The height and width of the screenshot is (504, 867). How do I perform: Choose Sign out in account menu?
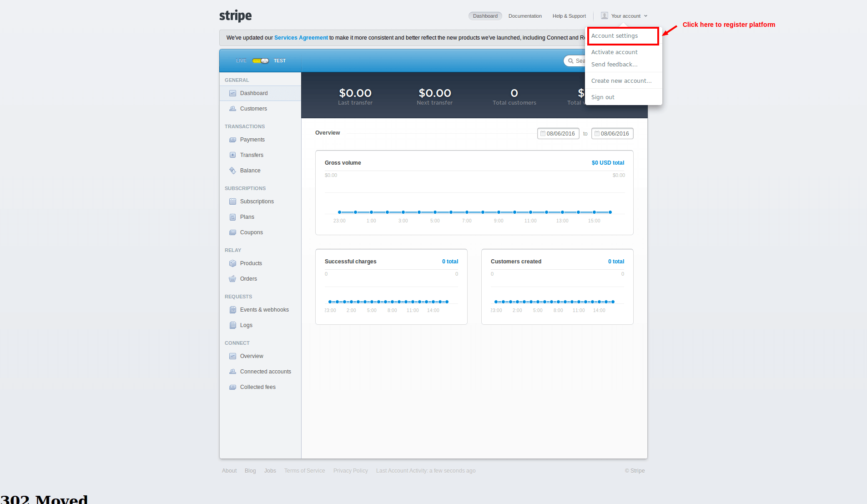(603, 97)
